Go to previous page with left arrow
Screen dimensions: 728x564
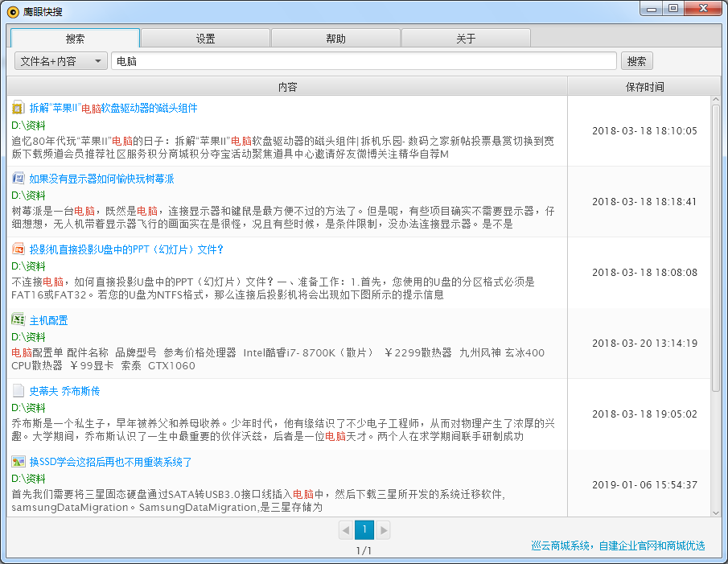346,529
